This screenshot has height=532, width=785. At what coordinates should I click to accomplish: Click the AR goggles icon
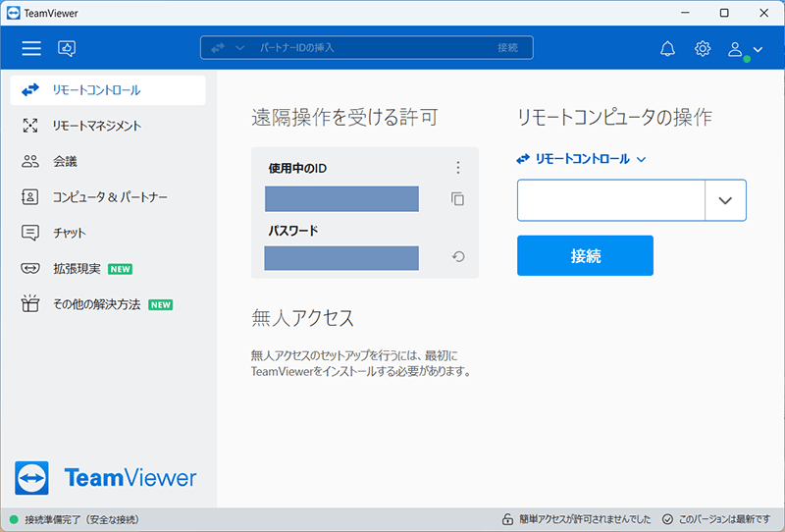click(30, 269)
